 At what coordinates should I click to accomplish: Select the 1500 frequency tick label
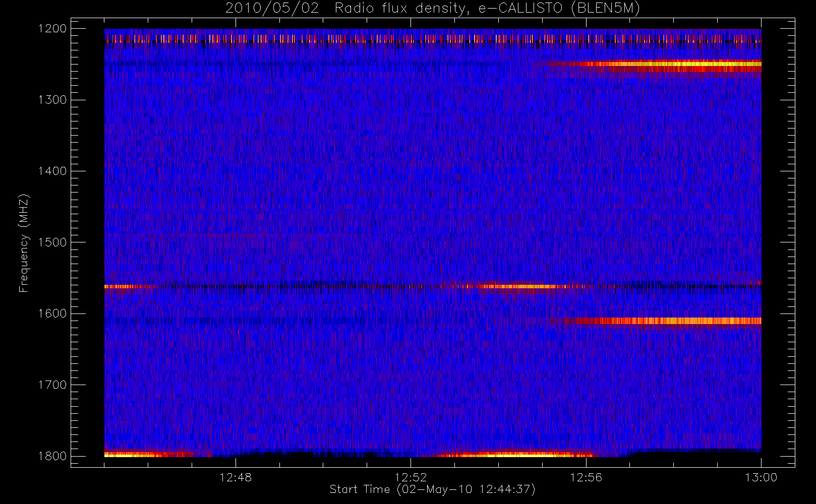coord(52,242)
